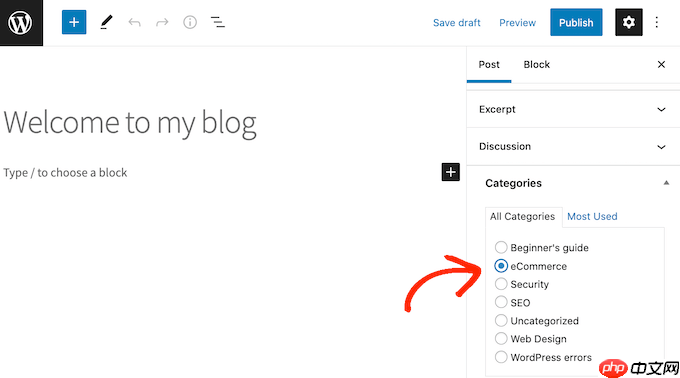Select the Beginner's guide category
This screenshot has height=378, width=680.
pos(501,247)
